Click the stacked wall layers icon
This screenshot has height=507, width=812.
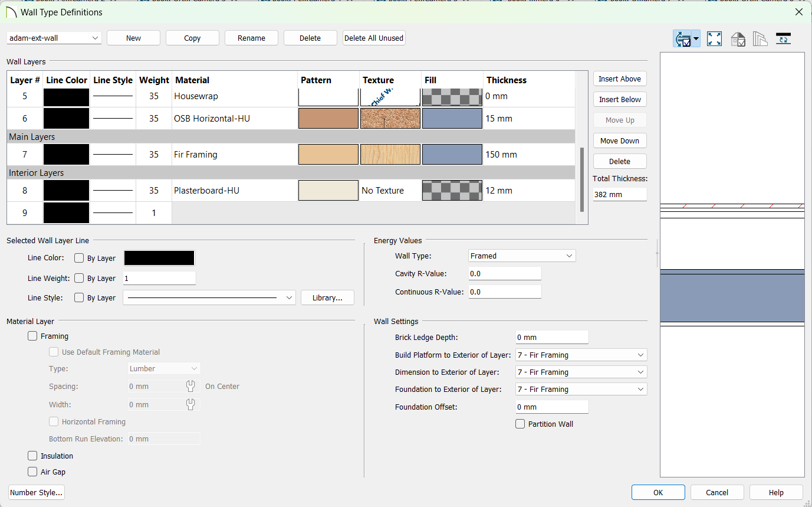tap(760, 39)
